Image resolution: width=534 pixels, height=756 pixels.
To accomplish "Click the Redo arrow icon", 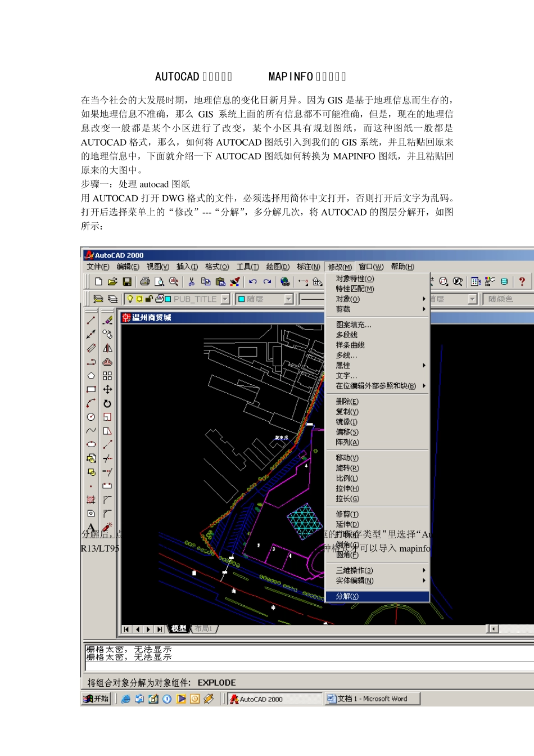I will coord(267,281).
